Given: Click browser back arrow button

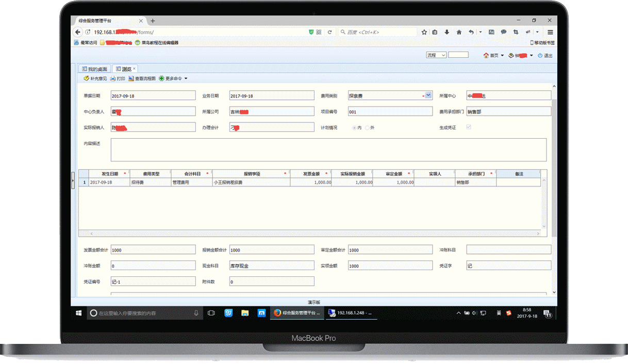Looking at the screenshot, I should 78,32.
